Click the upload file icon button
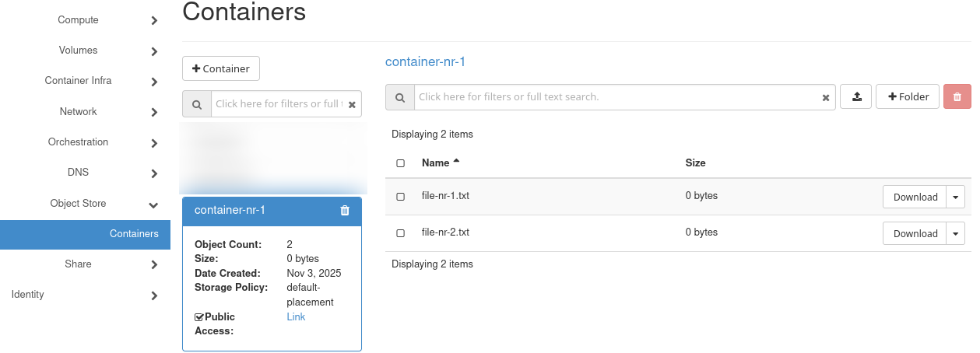Viewport: 980px width, 353px height. point(856,97)
